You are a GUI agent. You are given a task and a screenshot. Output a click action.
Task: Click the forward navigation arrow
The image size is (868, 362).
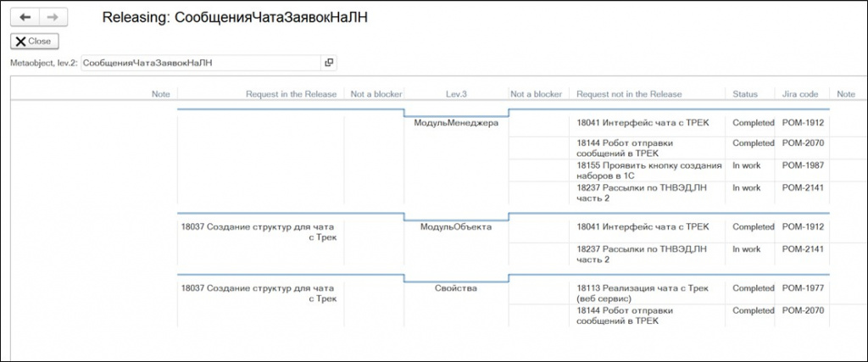point(52,17)
